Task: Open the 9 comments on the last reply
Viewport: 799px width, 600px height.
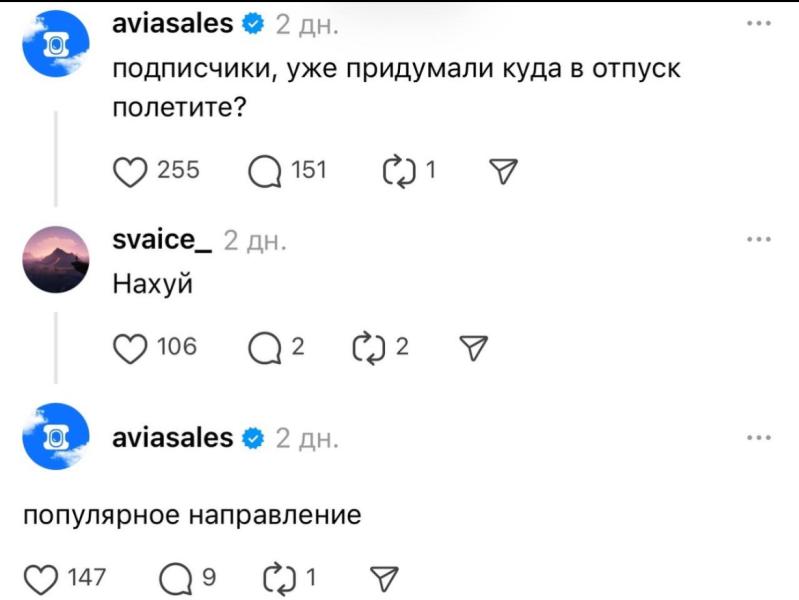Action: pos(176,579)
